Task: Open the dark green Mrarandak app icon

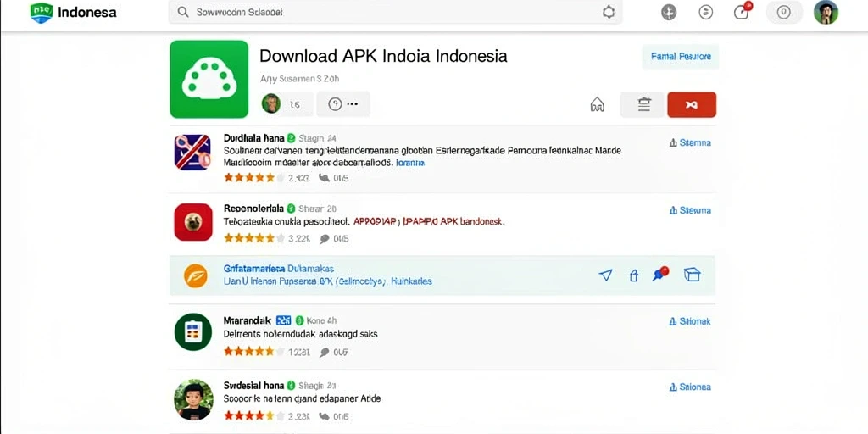Action: (193, 332)
